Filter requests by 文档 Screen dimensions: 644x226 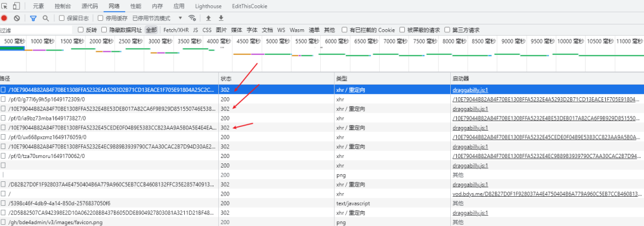(267, 30)
